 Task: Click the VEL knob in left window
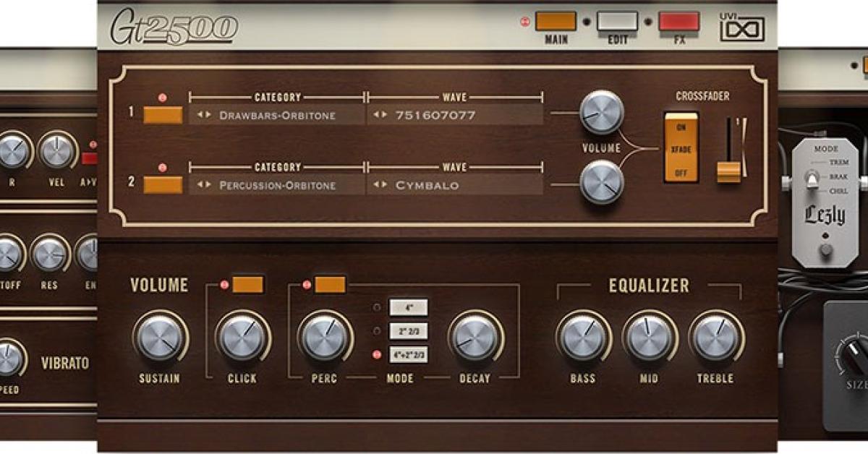[56, 151]
